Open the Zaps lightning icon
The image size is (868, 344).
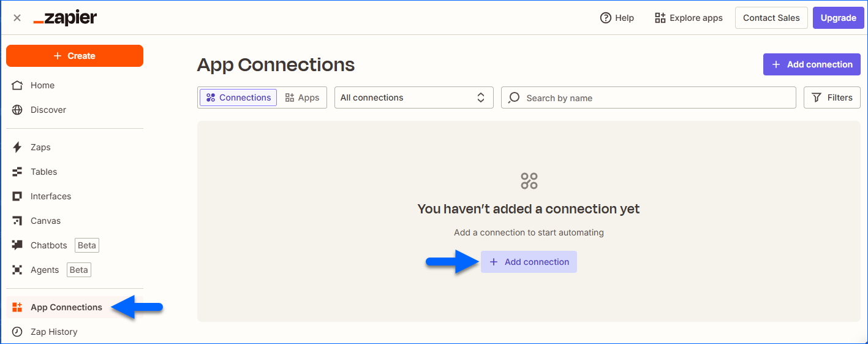click(17, 147)
